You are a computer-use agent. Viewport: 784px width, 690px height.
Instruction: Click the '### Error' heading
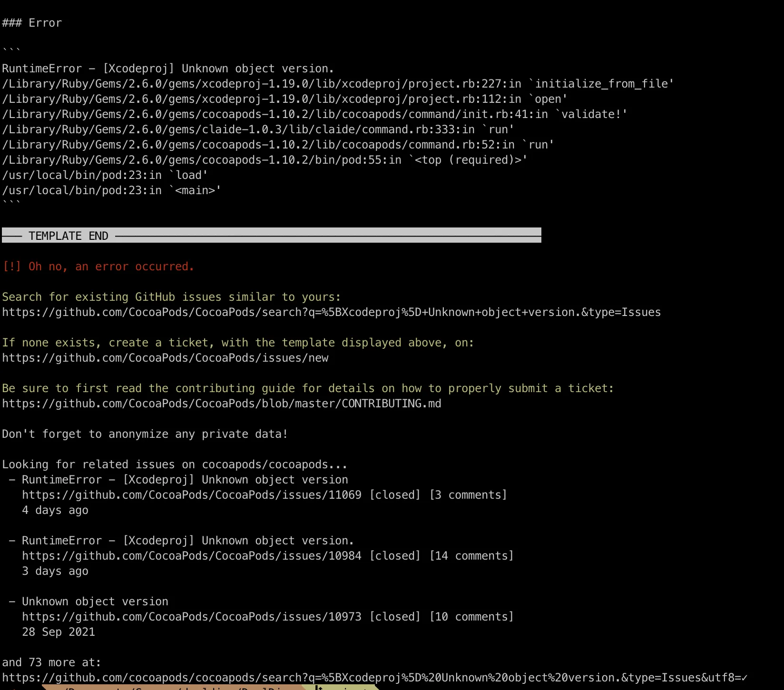32,23
